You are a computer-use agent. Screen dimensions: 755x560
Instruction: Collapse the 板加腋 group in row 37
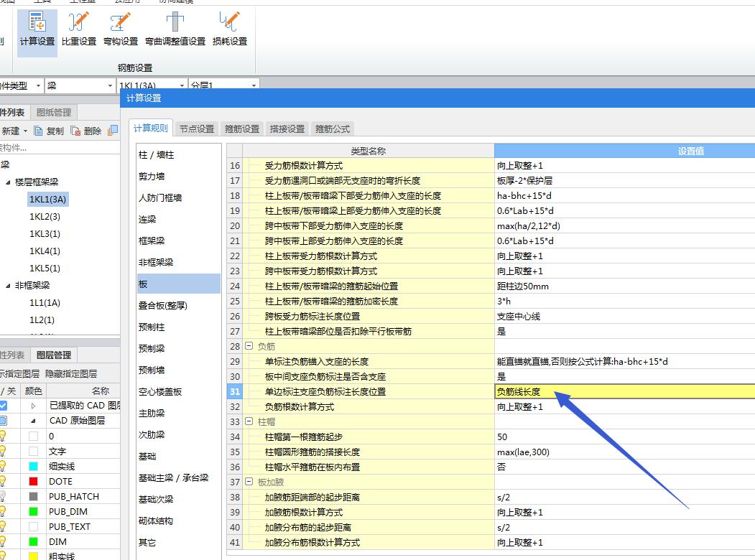[x=249, y=482]
